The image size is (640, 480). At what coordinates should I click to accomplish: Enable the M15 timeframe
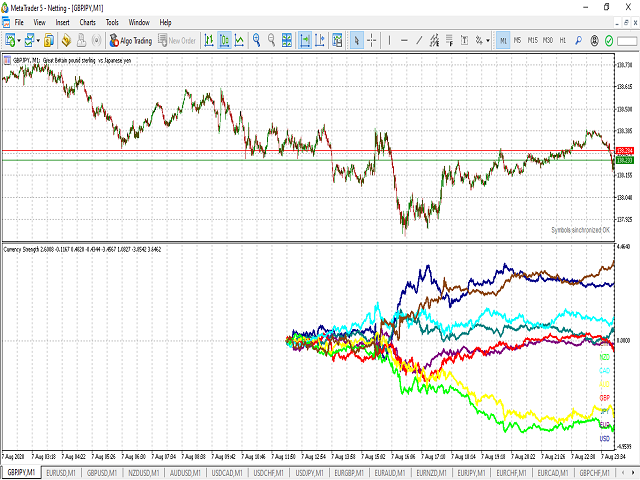point(532,40)
